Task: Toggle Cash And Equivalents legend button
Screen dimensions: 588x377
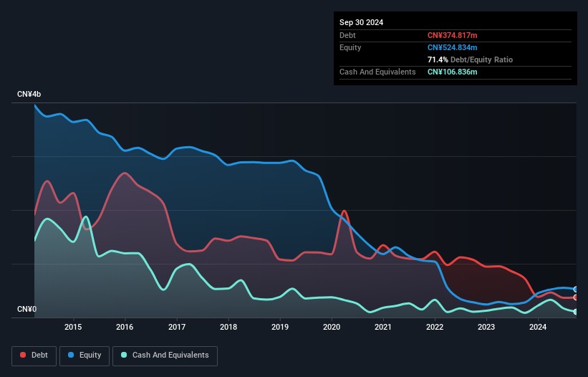Action: (x=165, y=355)
